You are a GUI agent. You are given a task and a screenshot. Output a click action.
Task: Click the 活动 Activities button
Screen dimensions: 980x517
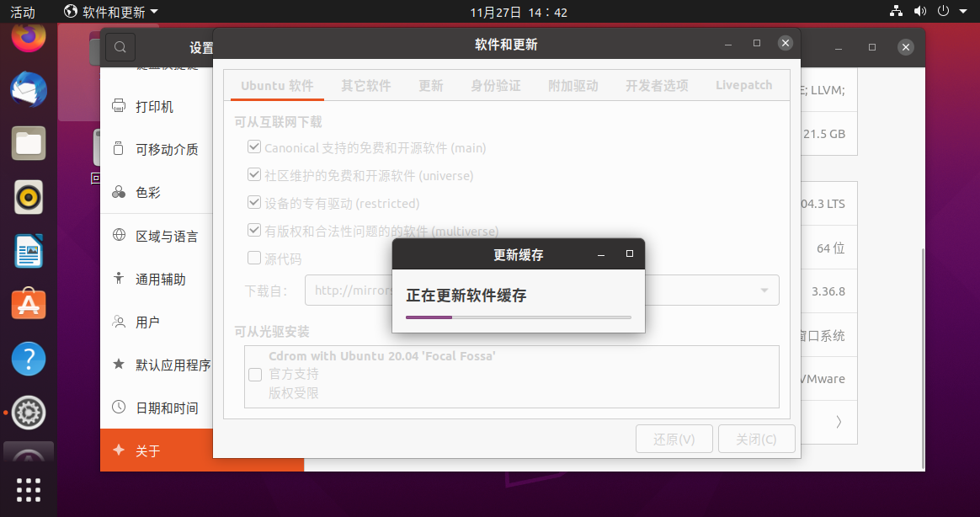tap(23, 12)
